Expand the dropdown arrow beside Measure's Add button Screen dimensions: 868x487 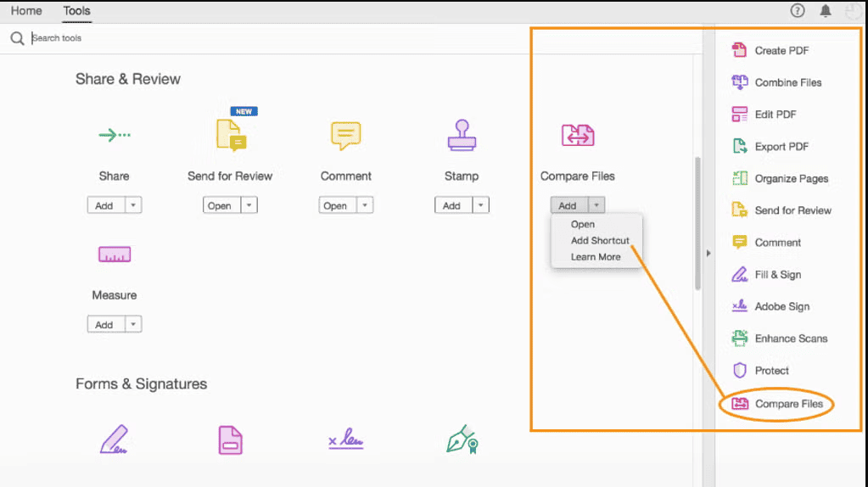[x=133, y=324]
